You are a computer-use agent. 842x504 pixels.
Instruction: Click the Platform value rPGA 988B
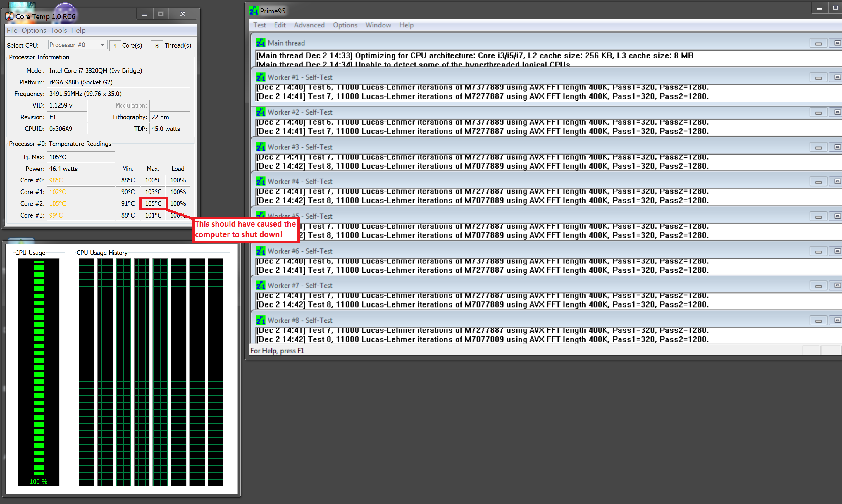[x=118, y=82]
